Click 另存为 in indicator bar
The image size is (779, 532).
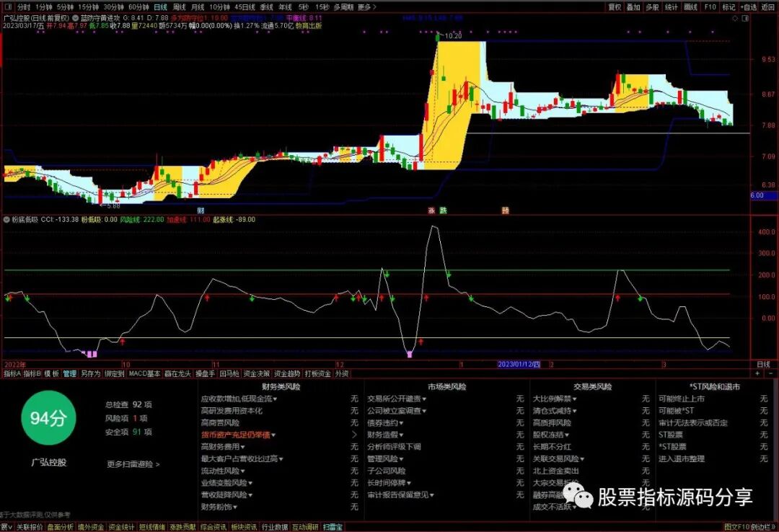click(x=90, y=373)
